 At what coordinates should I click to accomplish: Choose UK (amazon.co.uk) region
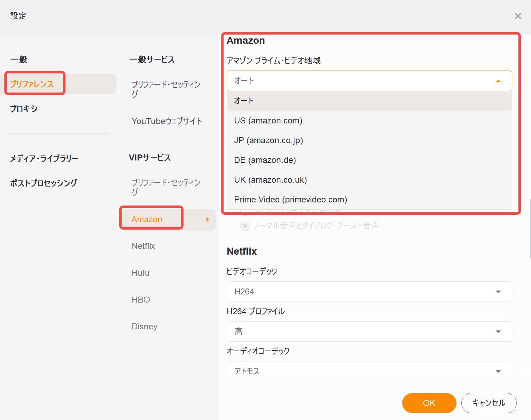pyautogui.click(x=369, y=180)
